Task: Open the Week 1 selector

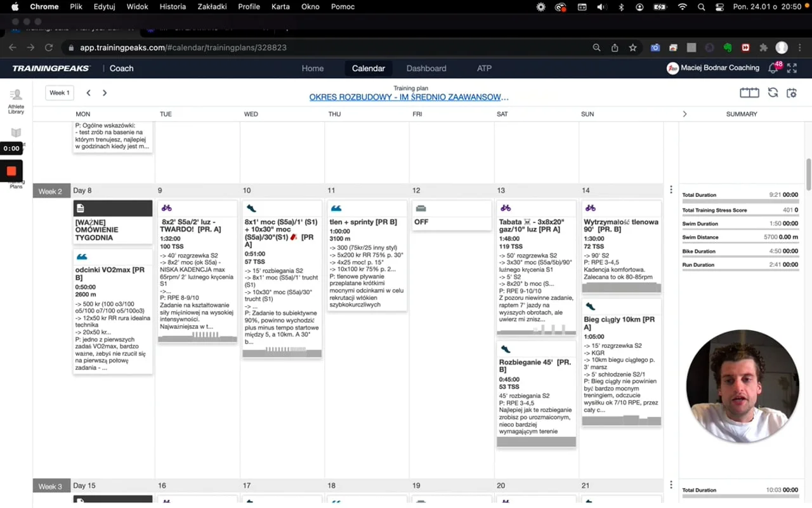Action: pos(60,93)
